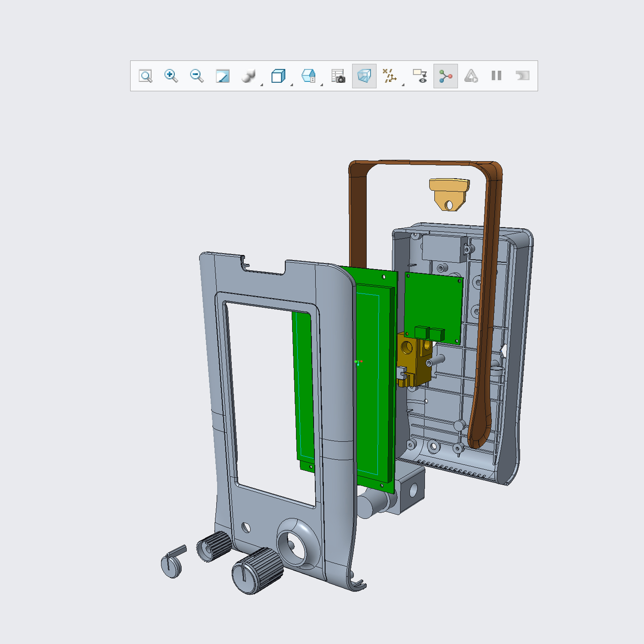
Task: Toggle the Perspective View button
Action: (364, 76)
